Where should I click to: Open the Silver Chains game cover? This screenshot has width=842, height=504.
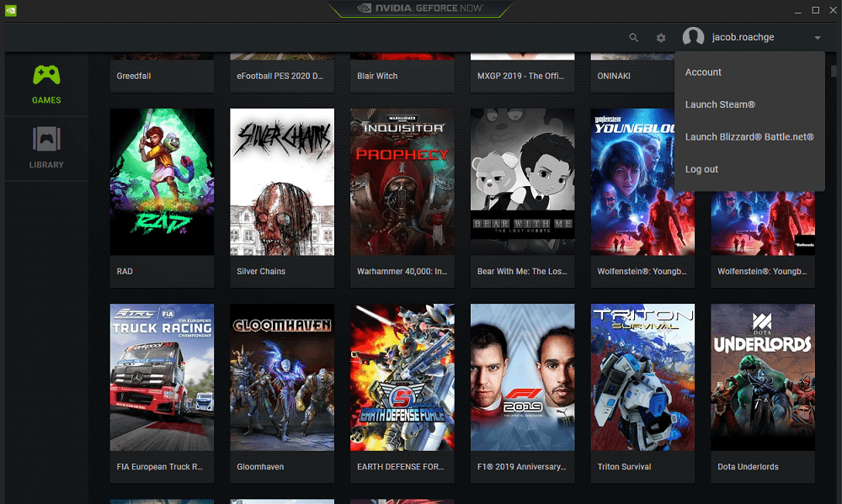282,182
